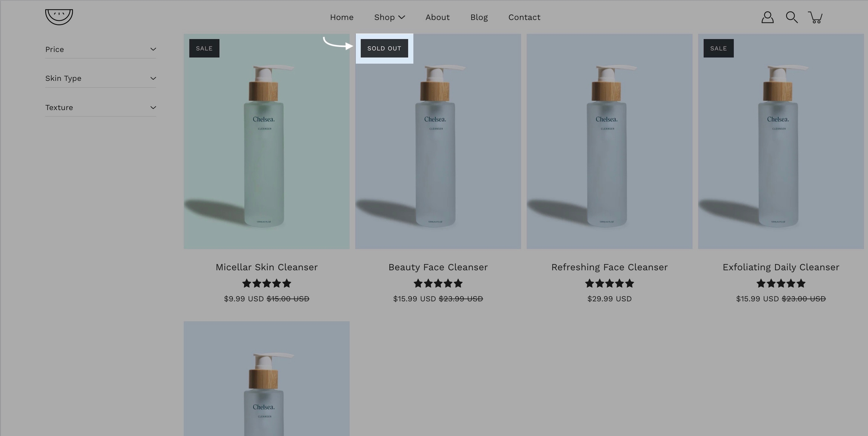The width and height of the screenshot is (868, 436).
Task: Click the Exfoliating Daily Cleanser product image
Action: 781,141
